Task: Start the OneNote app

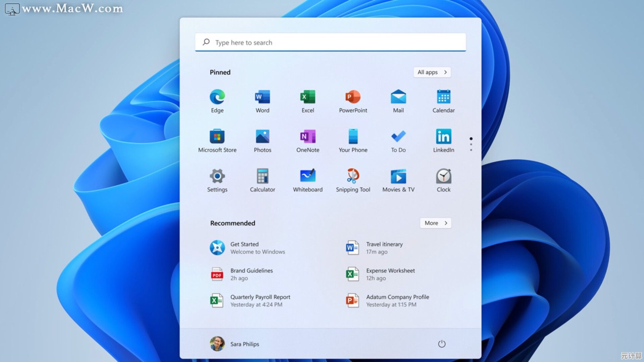Action: pyautogui.click(x=307, y=138)
